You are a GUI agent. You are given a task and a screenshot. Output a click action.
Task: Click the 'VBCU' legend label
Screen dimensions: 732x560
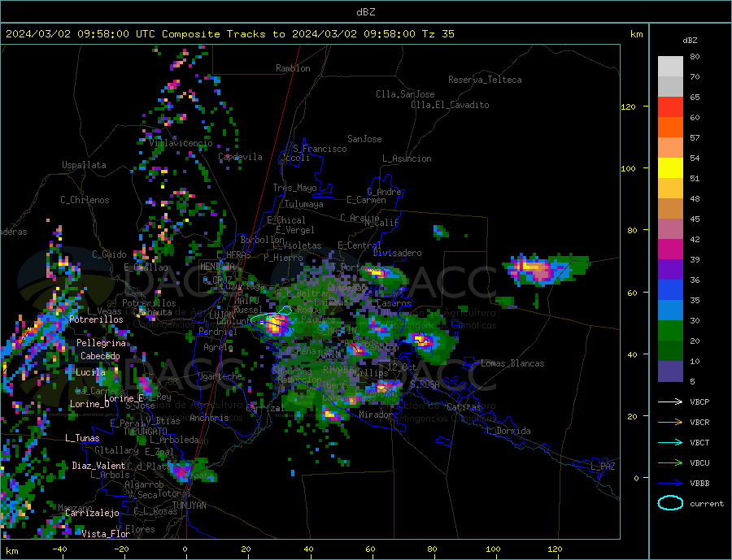click(x=699, y=463)
